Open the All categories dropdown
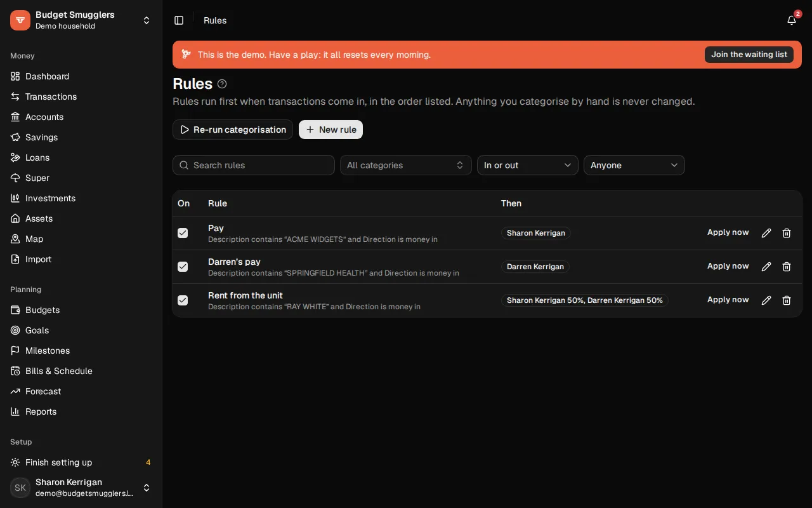Viewport: 812px width, 508px height. (406, 165)
